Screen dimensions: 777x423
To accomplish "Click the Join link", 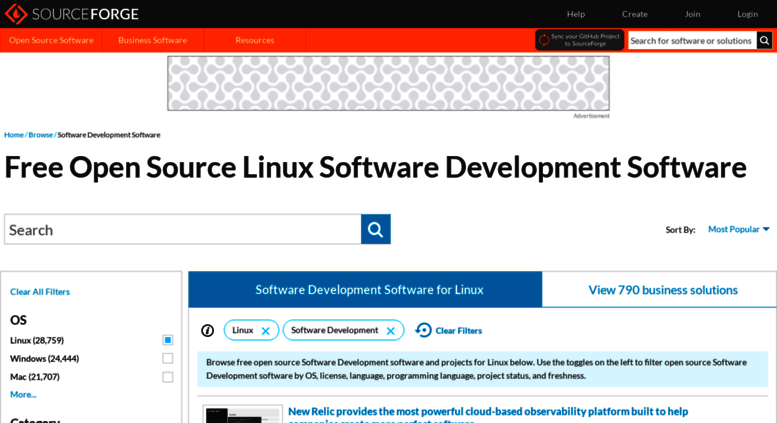I will pos(692,14).
